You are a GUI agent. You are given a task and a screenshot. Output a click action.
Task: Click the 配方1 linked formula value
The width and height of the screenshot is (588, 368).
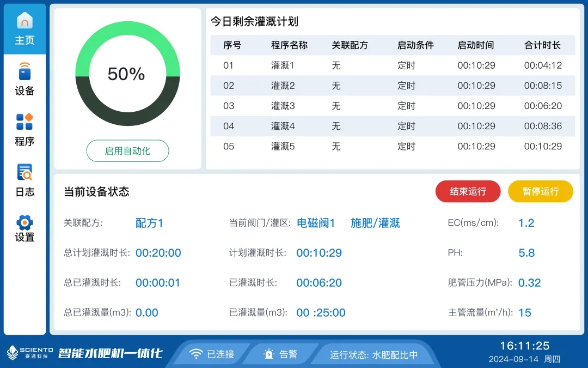[x=149, y=223]
